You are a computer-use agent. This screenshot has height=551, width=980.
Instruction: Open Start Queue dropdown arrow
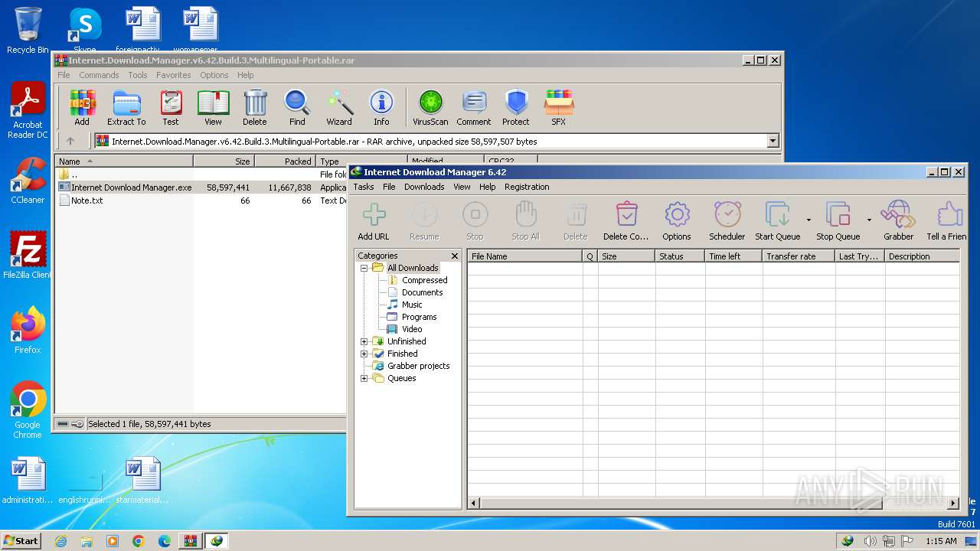pyautogui.click(x=808, y=220)
